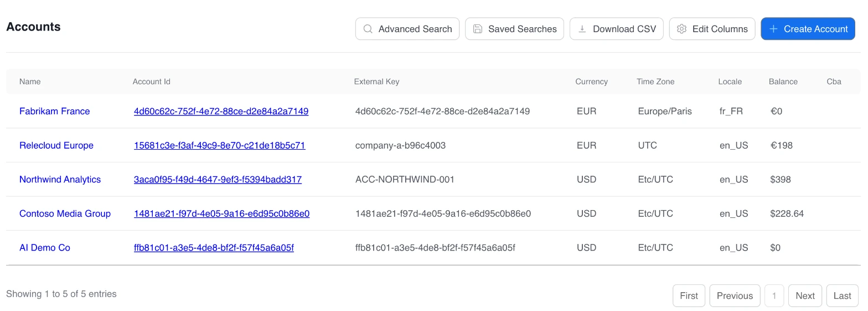868x311 pixels.
Task: Click the Name column header
Action: [30, 81]
